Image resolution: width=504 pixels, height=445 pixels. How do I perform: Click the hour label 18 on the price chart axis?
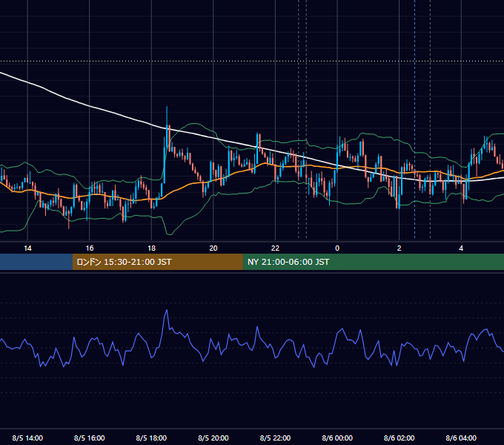tap(151, 248)
